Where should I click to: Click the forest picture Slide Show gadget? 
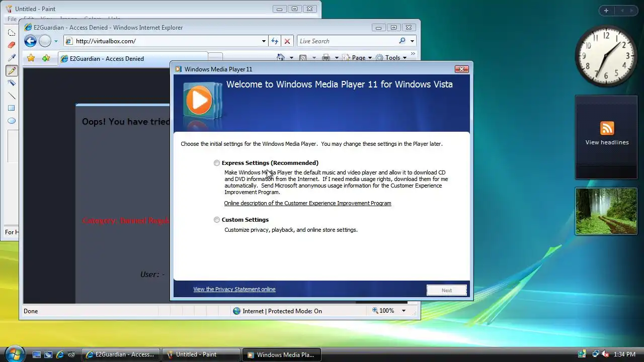606,211
